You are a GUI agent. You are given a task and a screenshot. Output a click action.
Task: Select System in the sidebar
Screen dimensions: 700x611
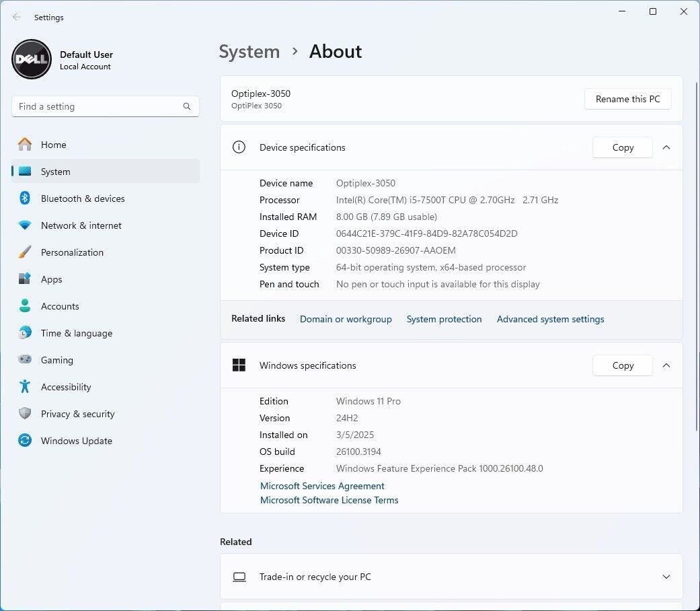[106, 171]
